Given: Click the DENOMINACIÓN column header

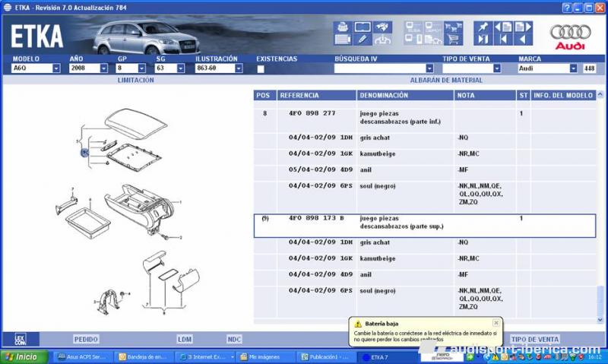Looking at the screenshot, I should pos(405,95).
